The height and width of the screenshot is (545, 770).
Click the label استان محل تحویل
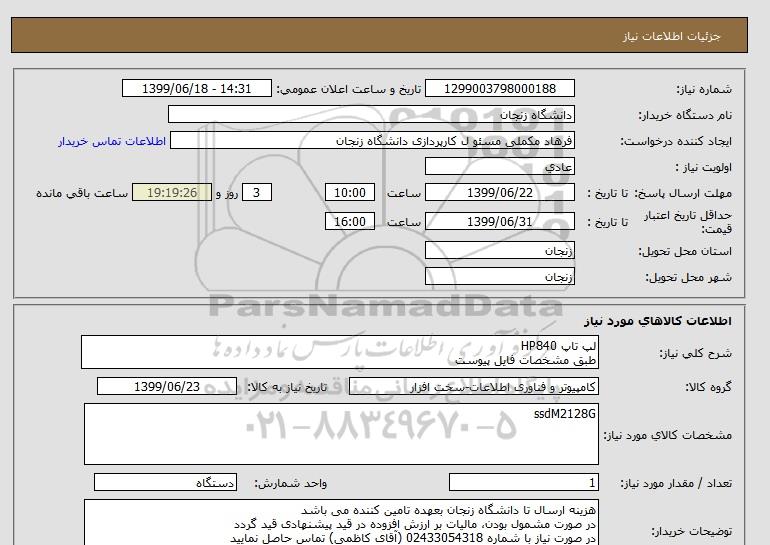coord(685,251)
